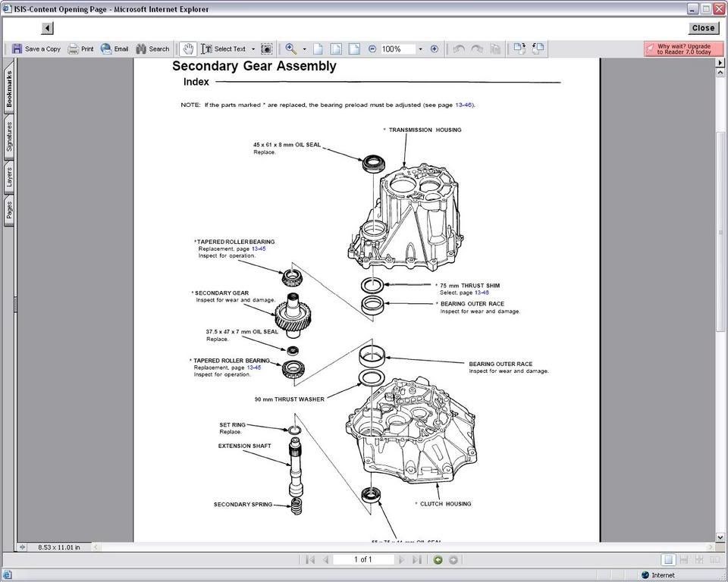Screen dimensions: 728x582
Task: Switch to Actual Size page view
Action: (x=318, y=48)
